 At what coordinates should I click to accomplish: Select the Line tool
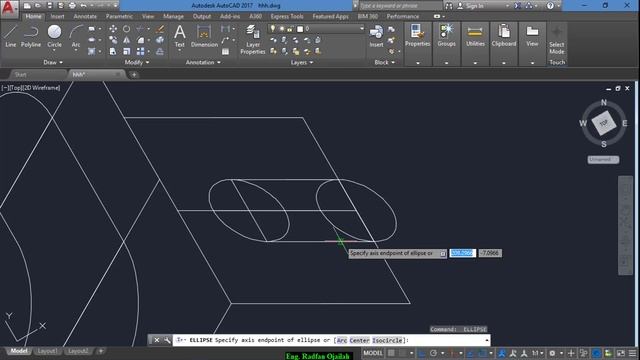(11, 36)
